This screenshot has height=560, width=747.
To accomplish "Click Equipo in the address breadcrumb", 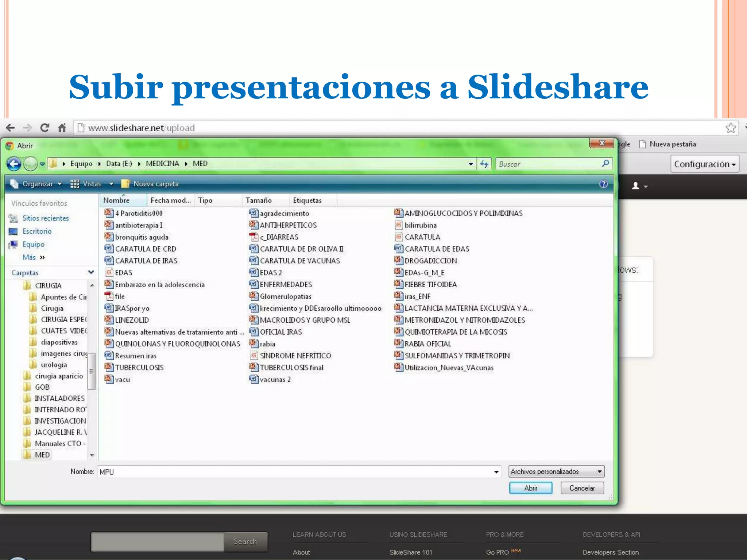I will coord(81,164).
